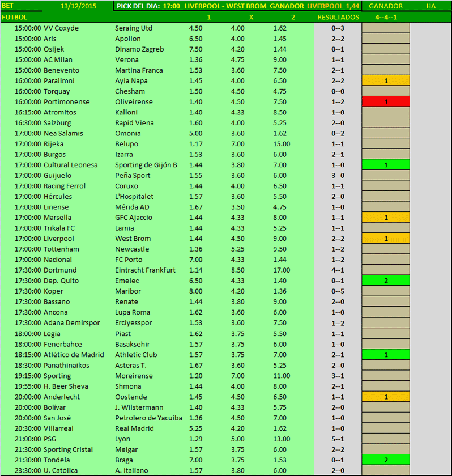Screen dimensions: 452x476
Task: Click FC Porto away team cell
Action: click(129, 260)
